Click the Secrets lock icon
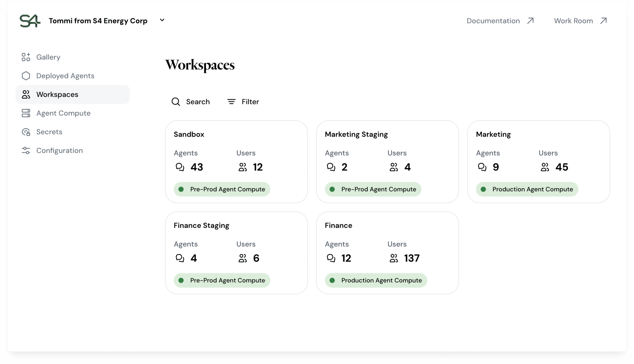Viewport: 634px width, 364px height. (26, 132)
